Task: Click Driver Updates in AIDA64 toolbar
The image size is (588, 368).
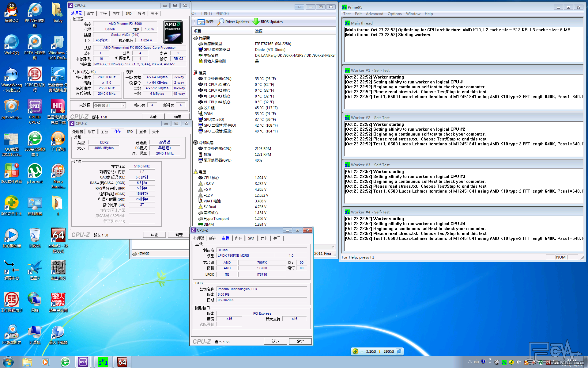Action: [x=233, y=22]
